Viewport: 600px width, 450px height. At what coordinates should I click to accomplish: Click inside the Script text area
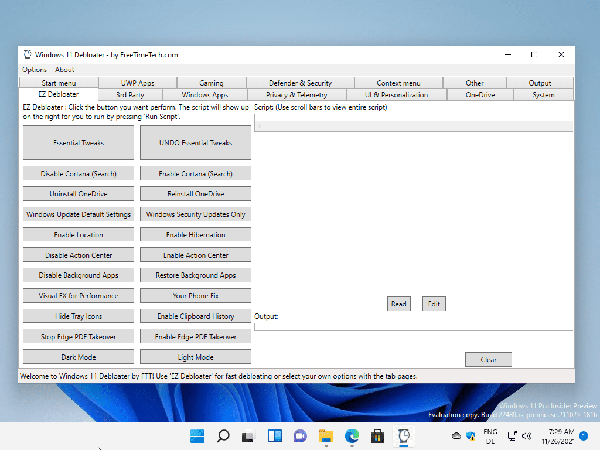click(413, 117)
